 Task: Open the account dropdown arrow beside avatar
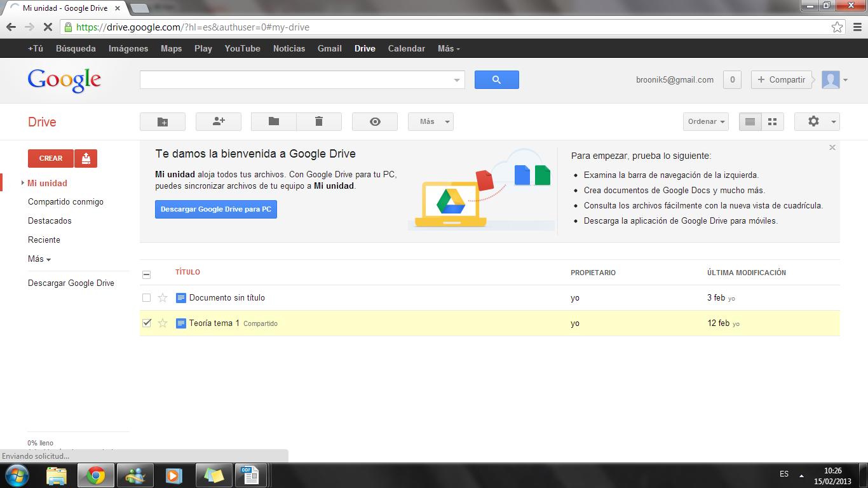[x=845, y=80]
